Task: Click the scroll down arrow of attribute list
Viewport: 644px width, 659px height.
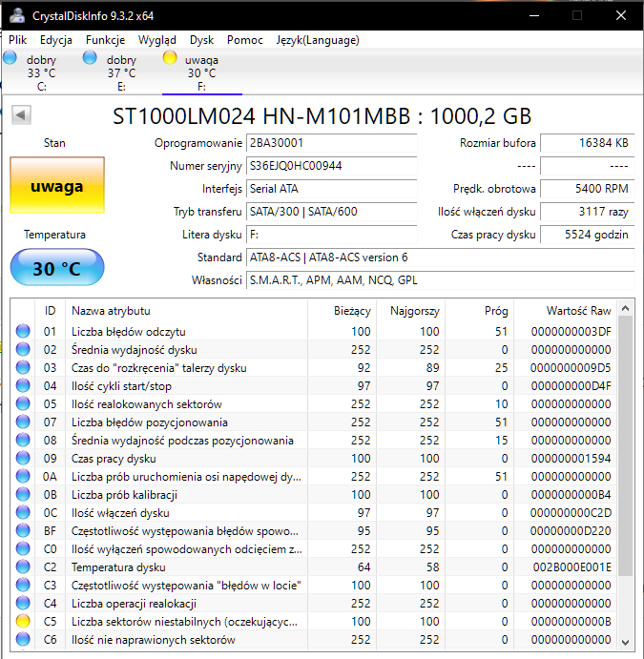Action: [x=626, y=642]
